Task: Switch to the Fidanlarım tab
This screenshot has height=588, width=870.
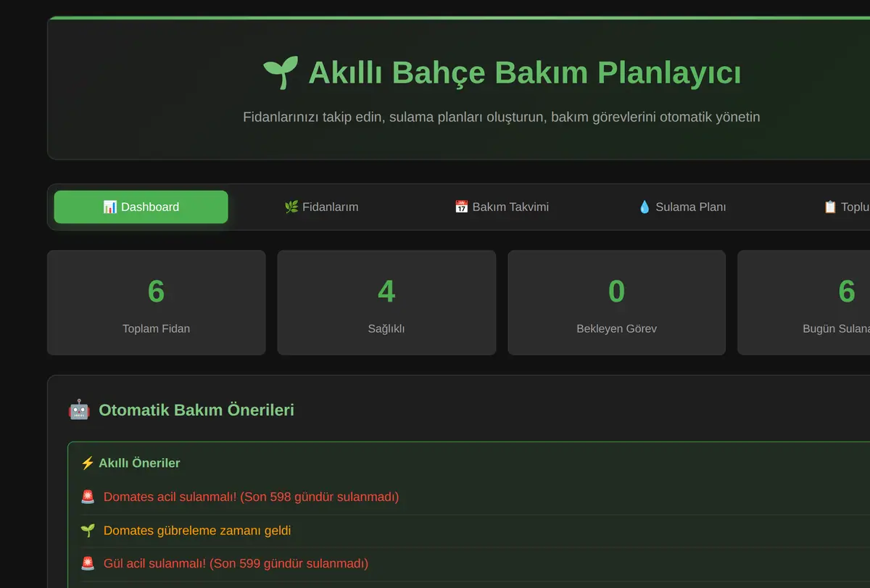Action: click(x=321, y=207)
